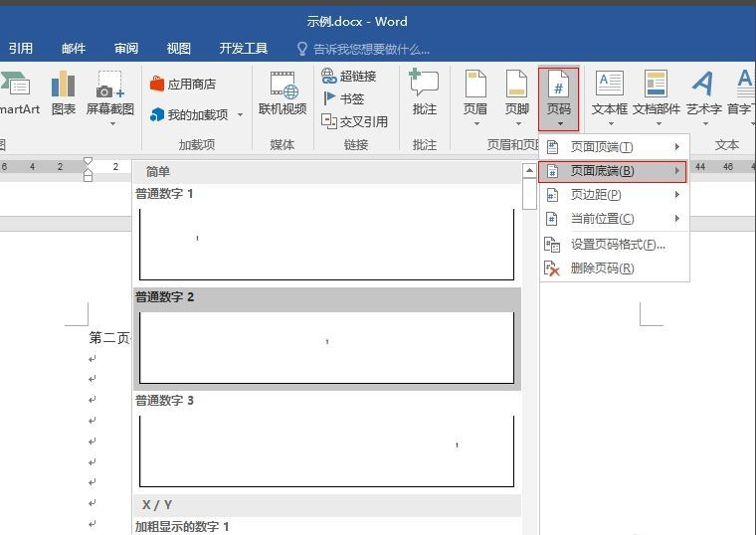Open the 开发工具 tab

point(243,48)
